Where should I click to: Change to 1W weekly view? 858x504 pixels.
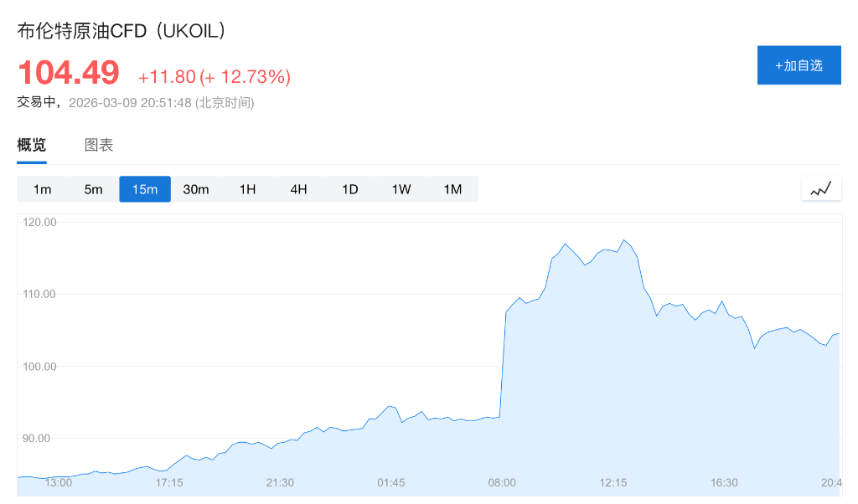tap(401, 189)
